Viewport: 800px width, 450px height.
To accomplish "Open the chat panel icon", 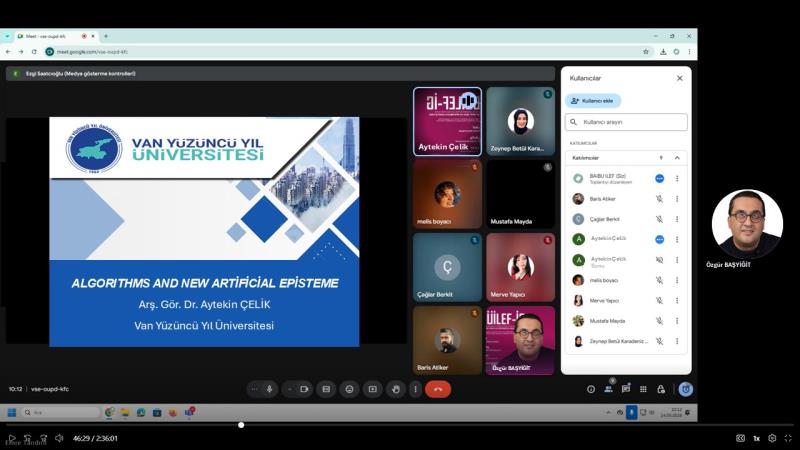I will click(626, 389).
